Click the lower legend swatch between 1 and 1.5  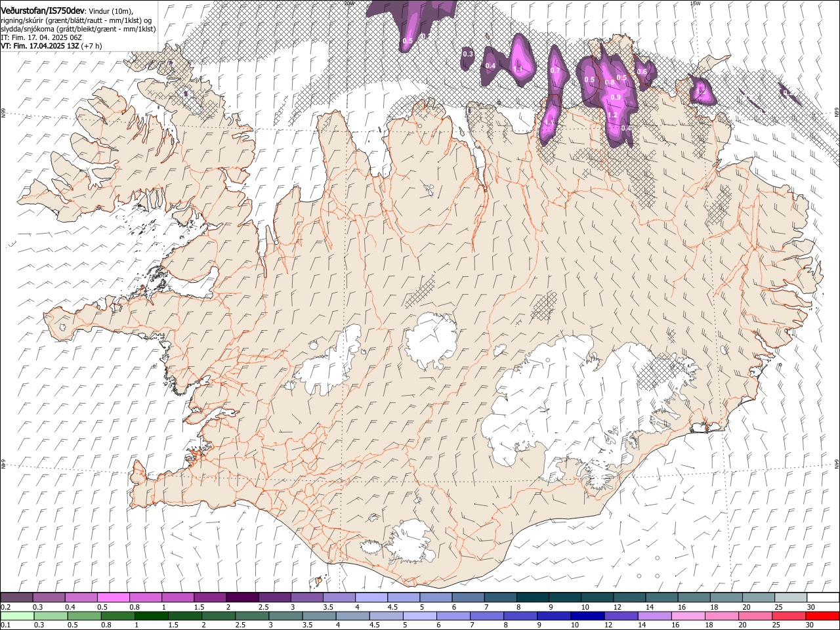(x=151, y=616)
